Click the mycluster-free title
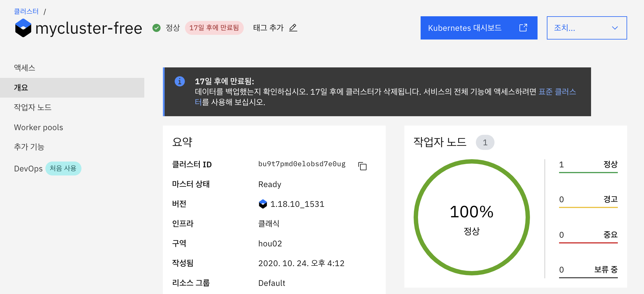Viewport: 644px width, 294px height. click(x=89, y=28)
